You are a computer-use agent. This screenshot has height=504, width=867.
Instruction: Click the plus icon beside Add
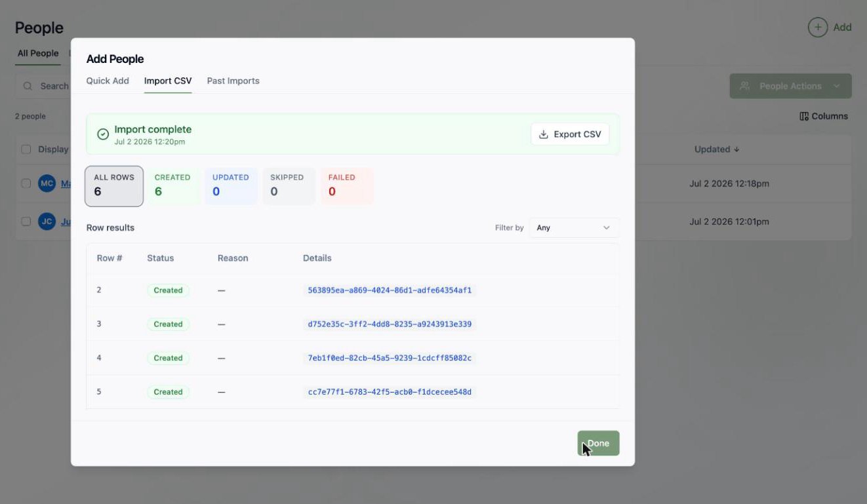pos(818,28)
